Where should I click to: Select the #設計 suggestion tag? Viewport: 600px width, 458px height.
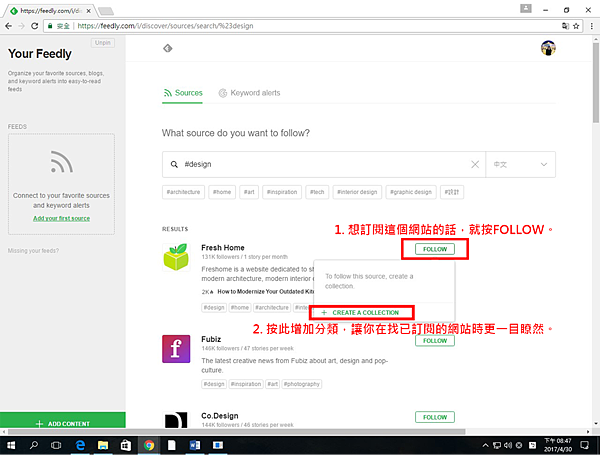pyautogui.click(x=452, y=192)
